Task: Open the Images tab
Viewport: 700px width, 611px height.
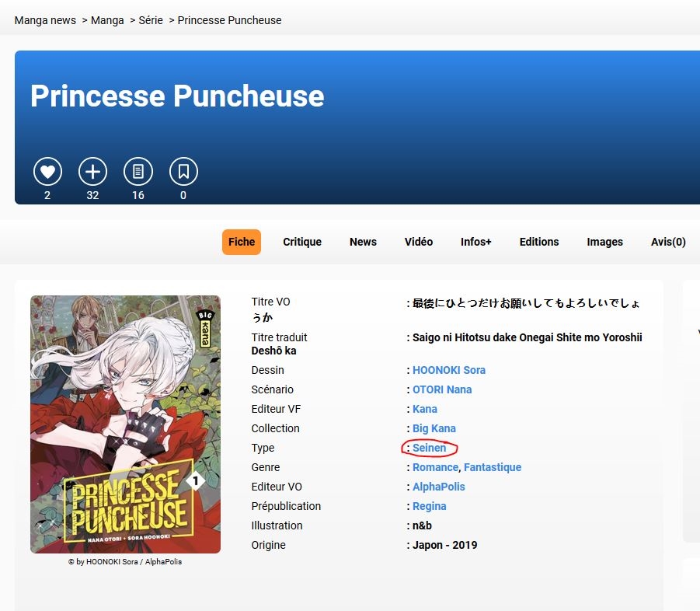Action: pyautogui.click(x=604, y=242)
